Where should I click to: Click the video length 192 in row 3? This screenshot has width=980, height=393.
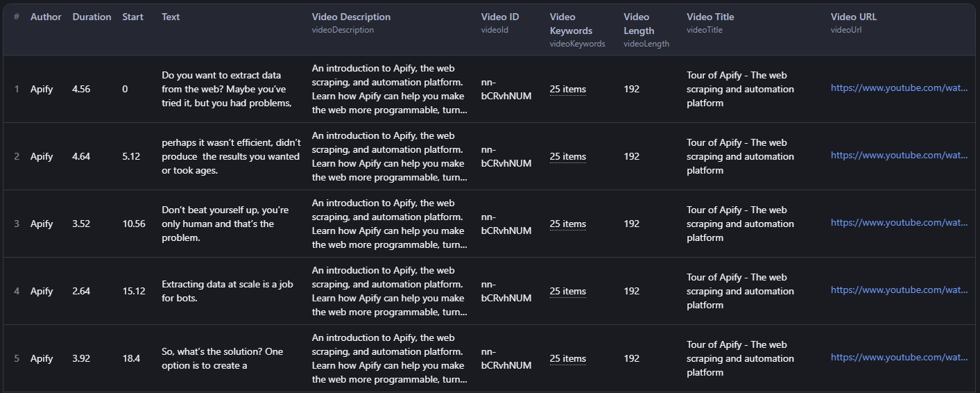point(631,224)
